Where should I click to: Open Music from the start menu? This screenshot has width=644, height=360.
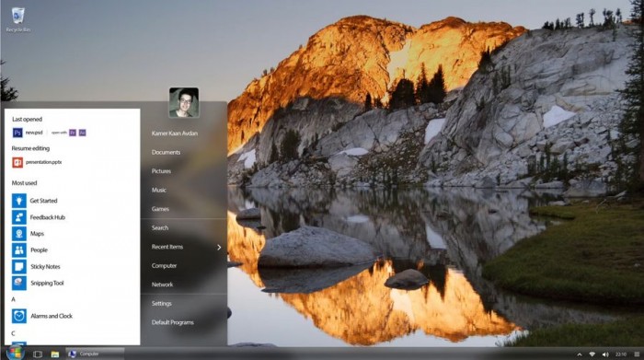[158, 190]
